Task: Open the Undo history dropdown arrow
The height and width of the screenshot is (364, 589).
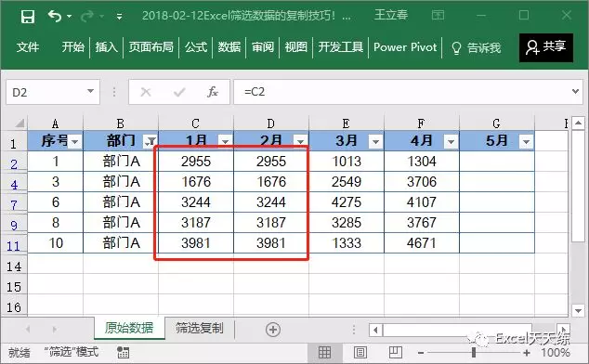Action: pos(69,17)
